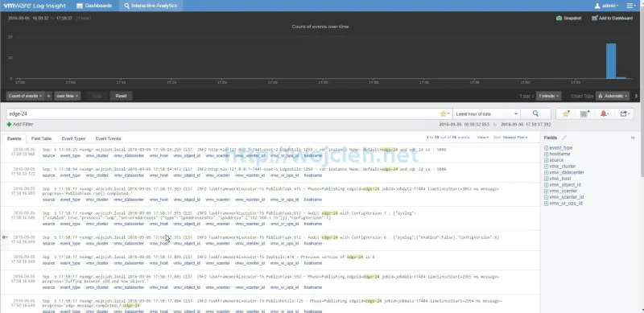Image resolution: width=644 pixels, height=313 pixels.
Task: Open the admin user menu
Action: (607, 6)
